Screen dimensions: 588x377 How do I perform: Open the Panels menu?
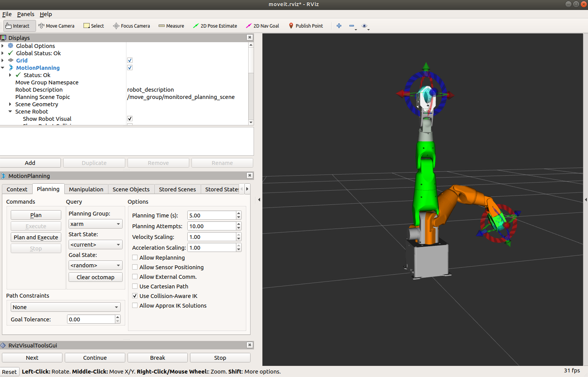[x=26, y=14]
